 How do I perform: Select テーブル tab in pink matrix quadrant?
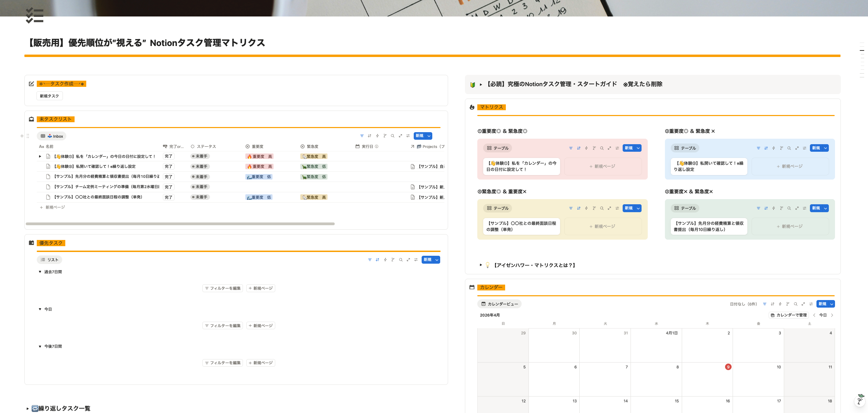498,148
